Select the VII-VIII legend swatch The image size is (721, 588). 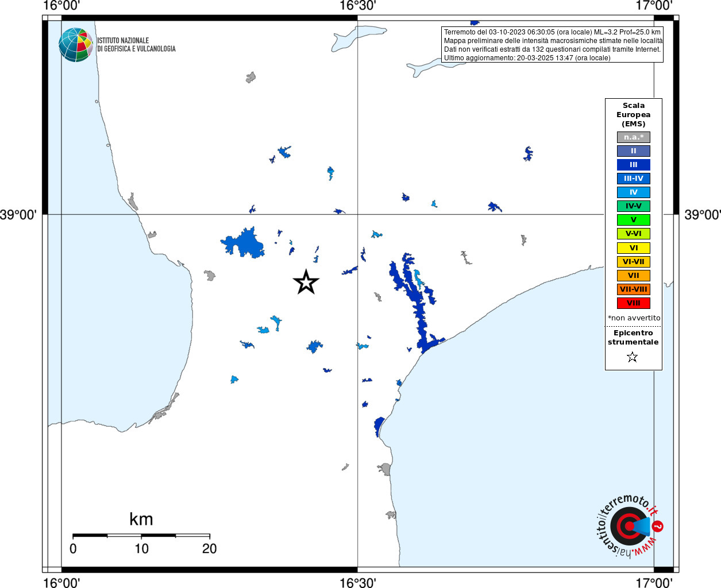(x=633, y=289)
